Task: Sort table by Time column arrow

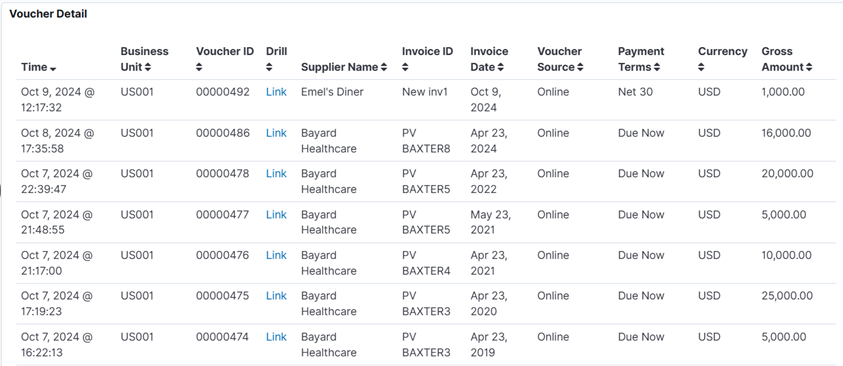Action: pyautogui.click(x=53, y=68)
